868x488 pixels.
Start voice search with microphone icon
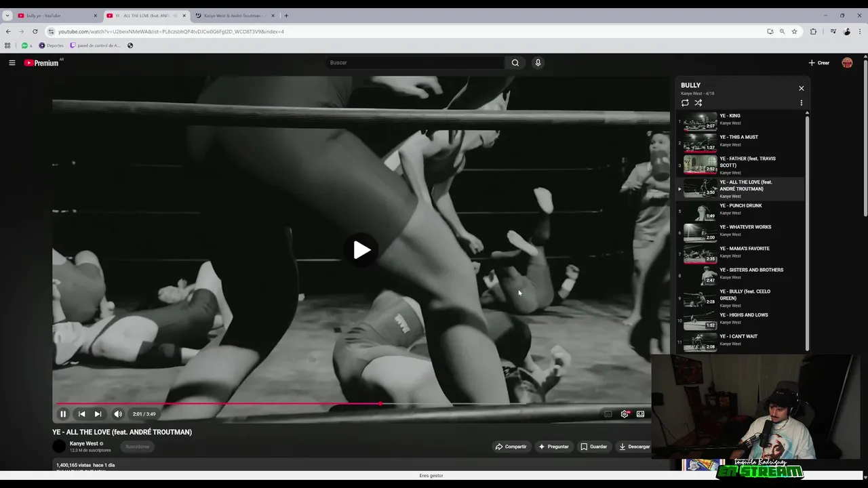point(538,63)
